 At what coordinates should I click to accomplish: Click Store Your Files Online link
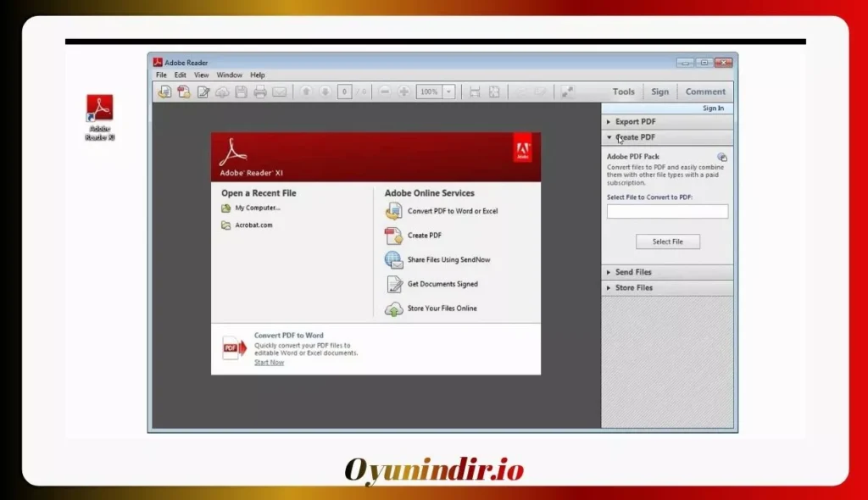[x=442, y=308]
